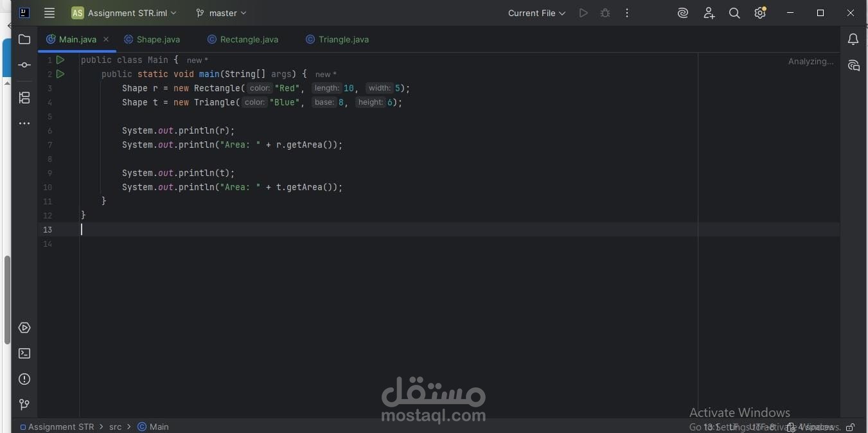Open the Current File run configuration dropdown
This screenshot has width=868, height=433.
[x=536, y=13]
